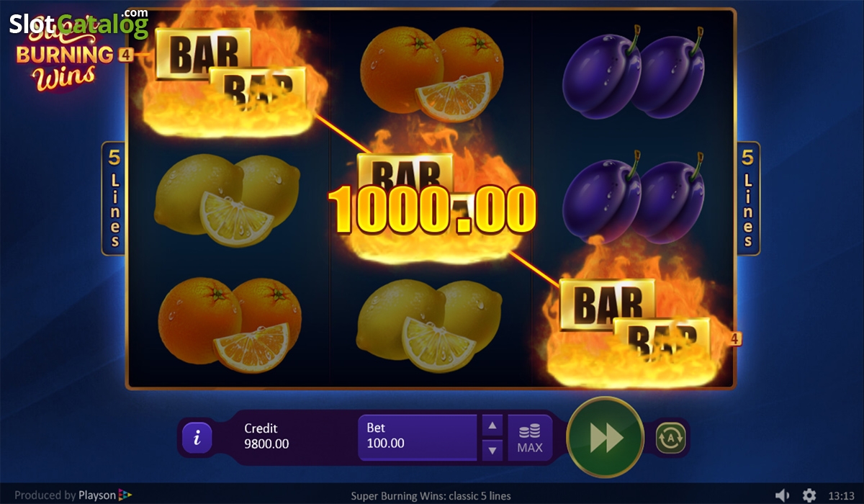This screenshot has width=864, height=504.
Task: Click the top-left flaming BAR symbol
Action: coord(229,76)
